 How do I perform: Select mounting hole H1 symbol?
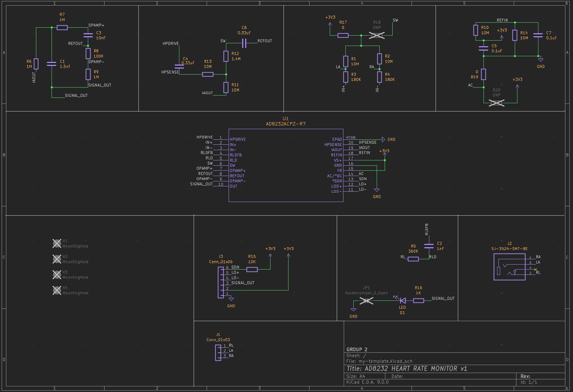(57, 243)
